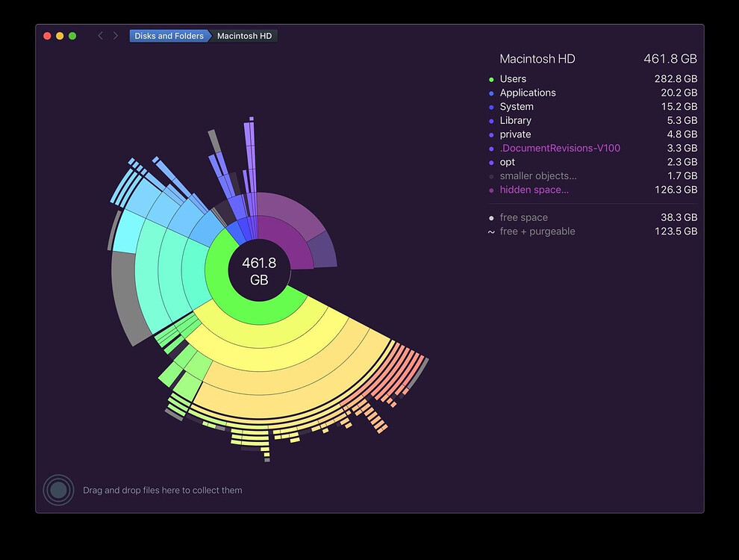
Task: Click the Macintosh HD title in sidebar
Action: [537, 59]
